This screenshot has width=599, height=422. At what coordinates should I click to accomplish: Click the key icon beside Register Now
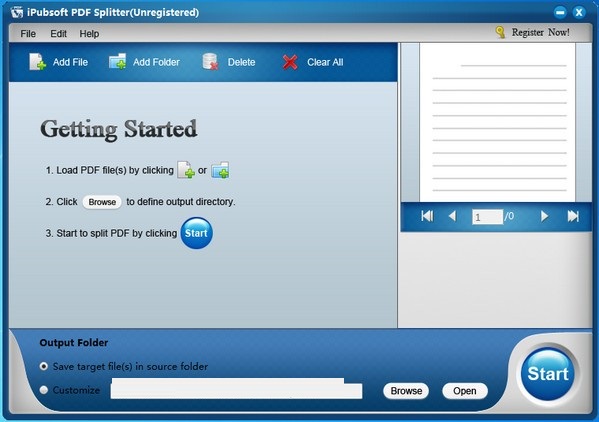(500, 32)
